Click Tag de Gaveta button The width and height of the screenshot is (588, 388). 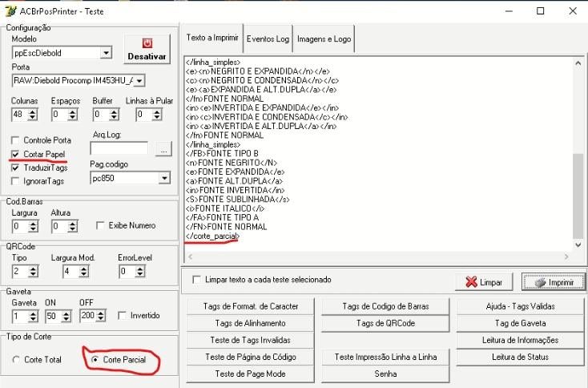click(521, 323)
